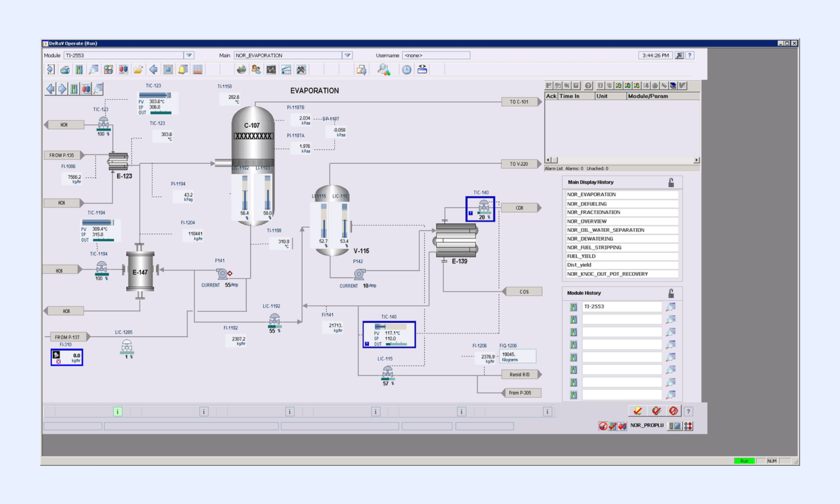Viewport: 840px width, 504px height.
Task: Open the alarm list icon with red lines
Action: click(x=197, y=70)
